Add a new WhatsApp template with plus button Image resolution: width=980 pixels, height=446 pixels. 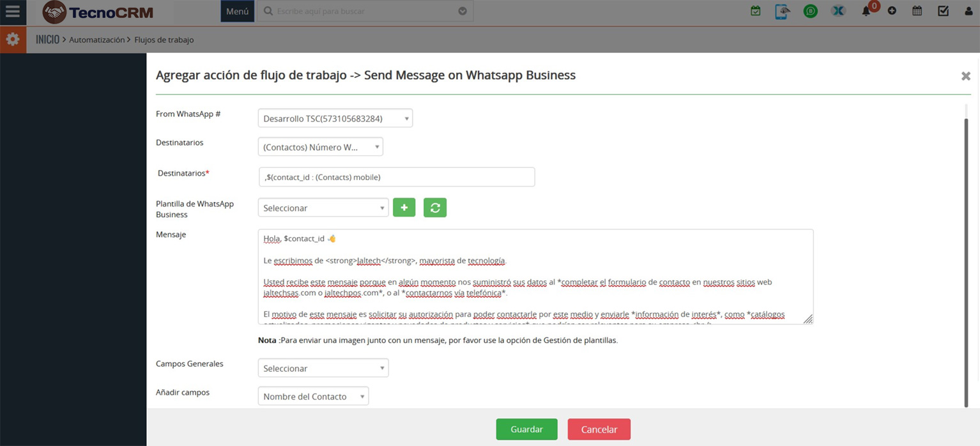point(404,208)
